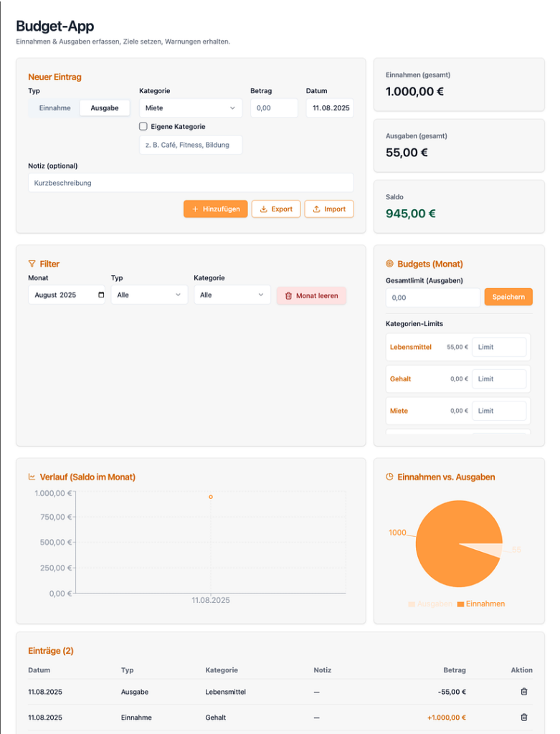Viewport: 560px width, 734px height.
Task: Switch entry type to Einnahme
Action: (x=54, y=108)
